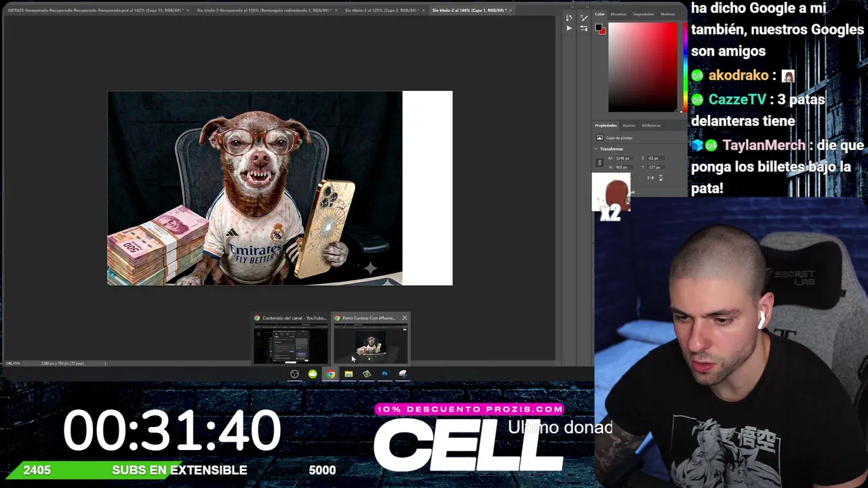The image size is (868, 488).
Task: Select the Propiedades tab
Action: [x=606, y=125]
